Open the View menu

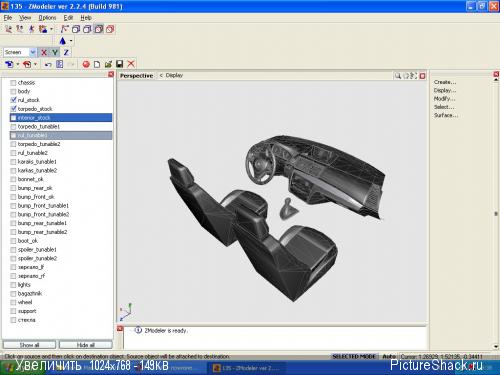pyautogui.click(x=25, y=18)
